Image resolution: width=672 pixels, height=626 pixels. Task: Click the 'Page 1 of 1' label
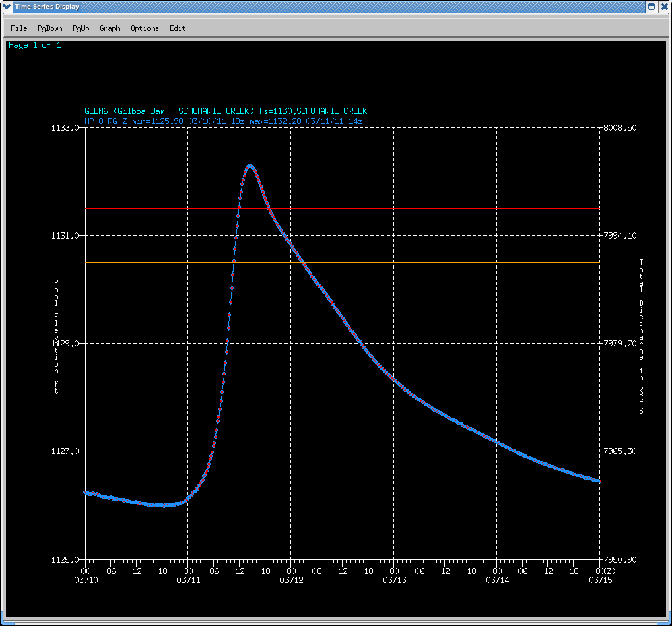coord(35,45)
